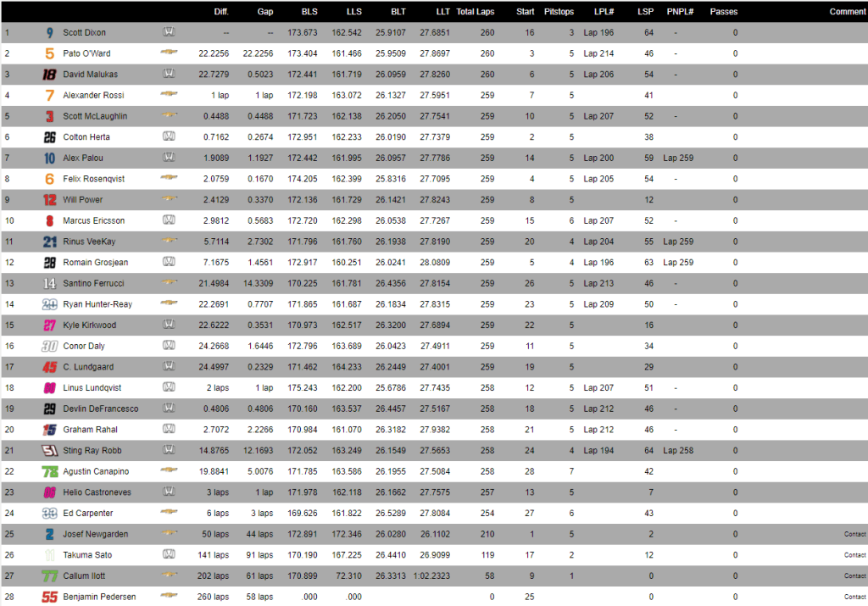Click Honda engine logo in Takuma Sato row
This screenshot has width=868, height=606.
(x=169, y=554)
